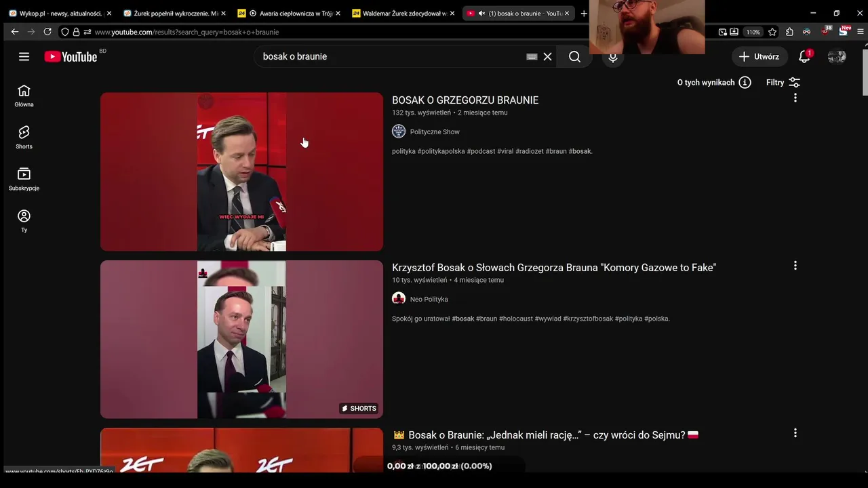Switch to Awaria ciepłownicza tab
Screen dimensions: 868x488
289,14
